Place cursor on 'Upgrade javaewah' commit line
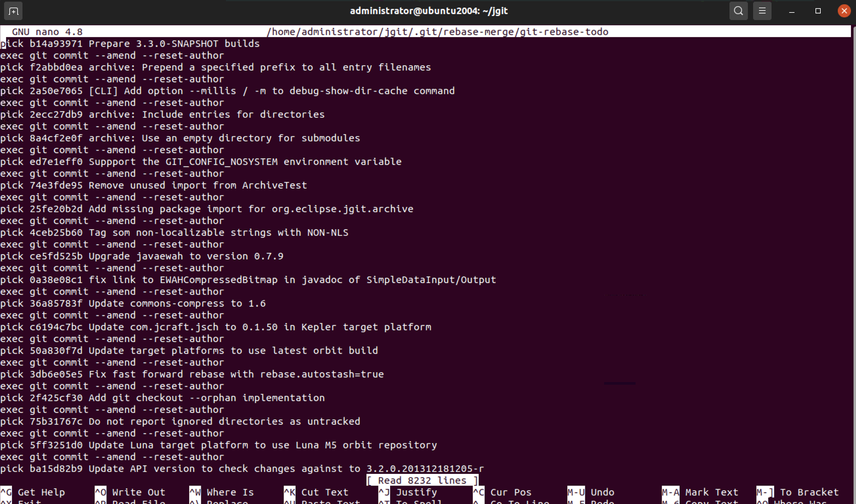Image resolution: width=856 pixels, height=504 pixels. [x=142, y=256]
